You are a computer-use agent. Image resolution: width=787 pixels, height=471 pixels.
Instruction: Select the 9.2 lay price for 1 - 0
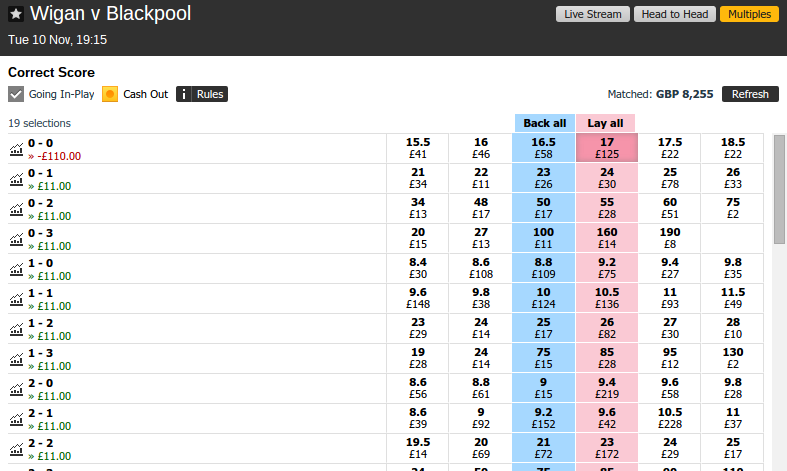pos(607,268)
